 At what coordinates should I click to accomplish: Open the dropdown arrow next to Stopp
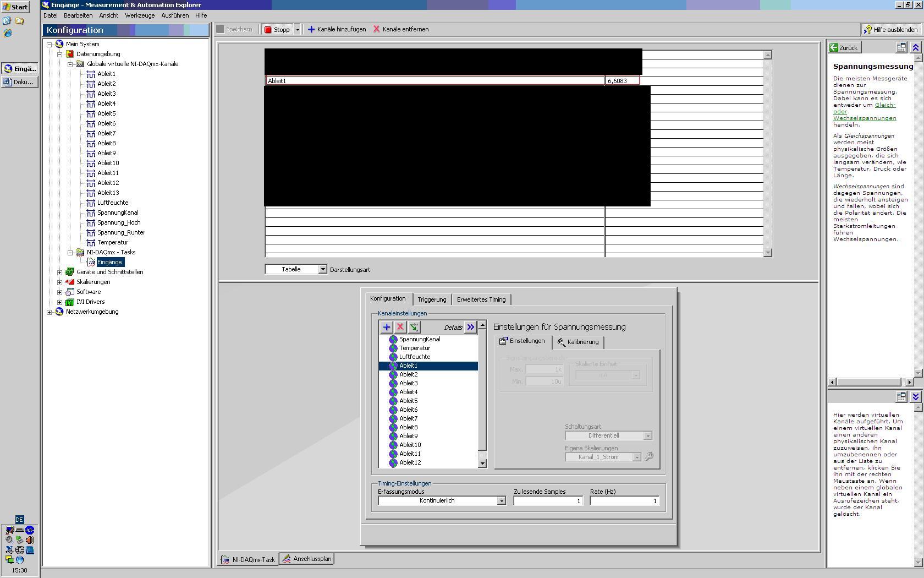(x=297, y=30)
